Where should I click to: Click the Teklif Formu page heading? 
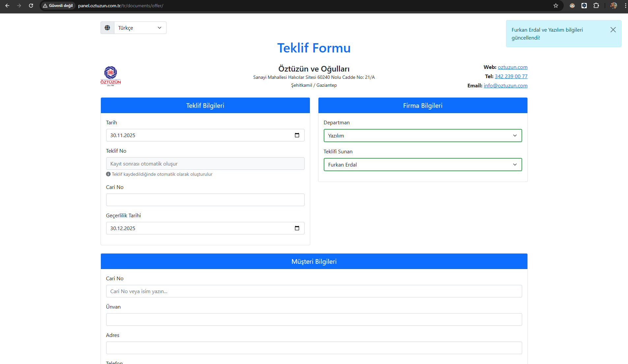314,48
